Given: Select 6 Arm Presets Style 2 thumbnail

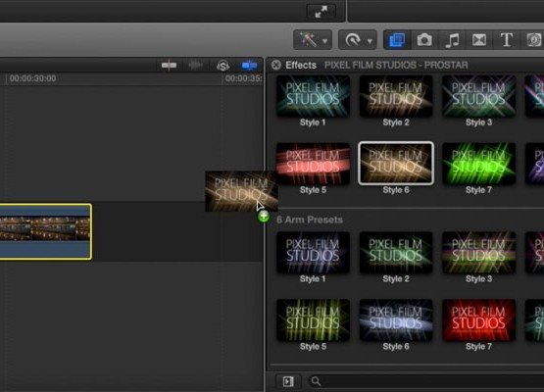Looking at the screenshot, I should [396, 253].
